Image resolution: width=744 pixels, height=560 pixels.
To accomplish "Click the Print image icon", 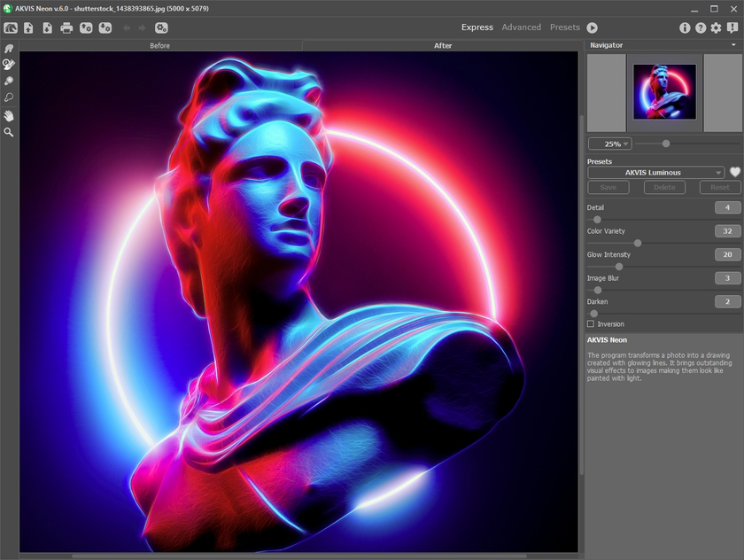I will point(66,27).
